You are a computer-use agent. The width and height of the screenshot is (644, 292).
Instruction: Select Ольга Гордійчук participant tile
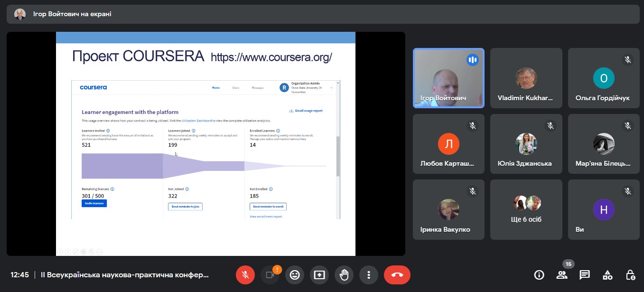(604, 78)
